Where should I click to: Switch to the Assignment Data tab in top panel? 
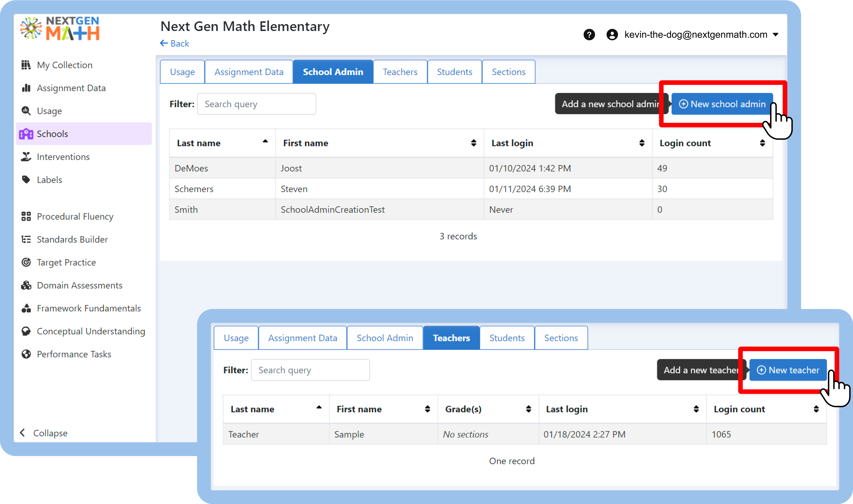click(249, 72)
